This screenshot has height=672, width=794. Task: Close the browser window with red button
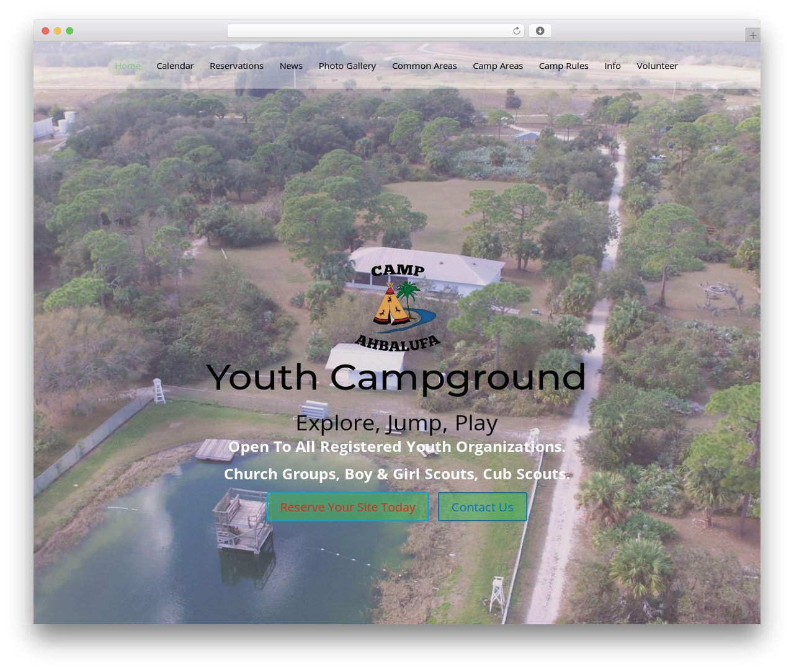coord(45,31)
